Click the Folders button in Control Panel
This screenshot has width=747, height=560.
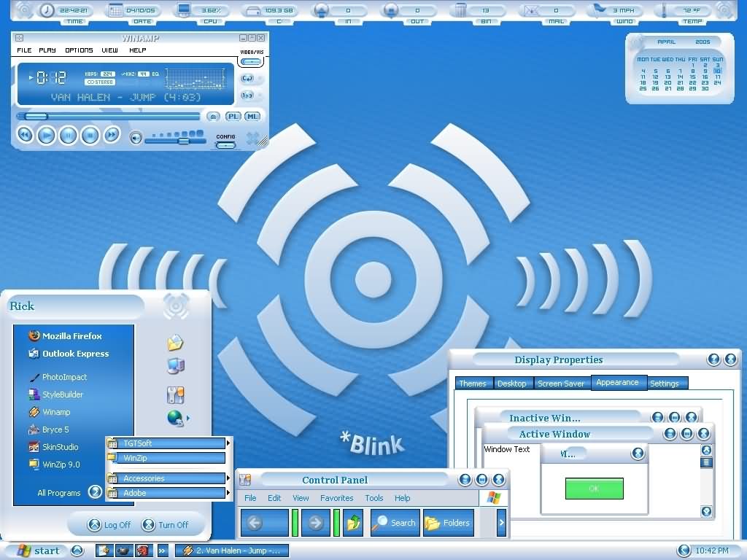click(x=449, y=523)
